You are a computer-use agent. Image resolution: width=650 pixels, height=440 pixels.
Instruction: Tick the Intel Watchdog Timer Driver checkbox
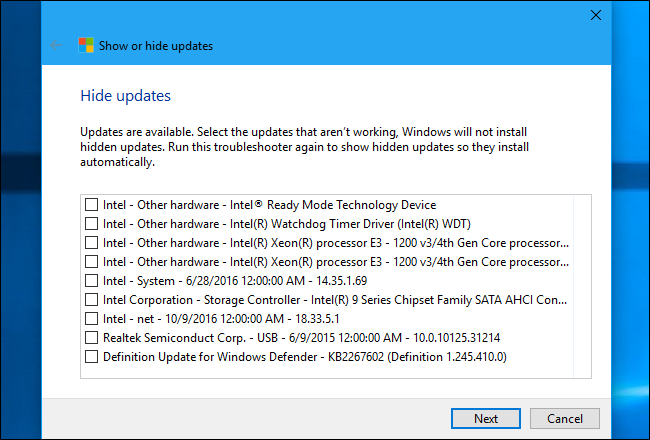(x=92, y=223)
